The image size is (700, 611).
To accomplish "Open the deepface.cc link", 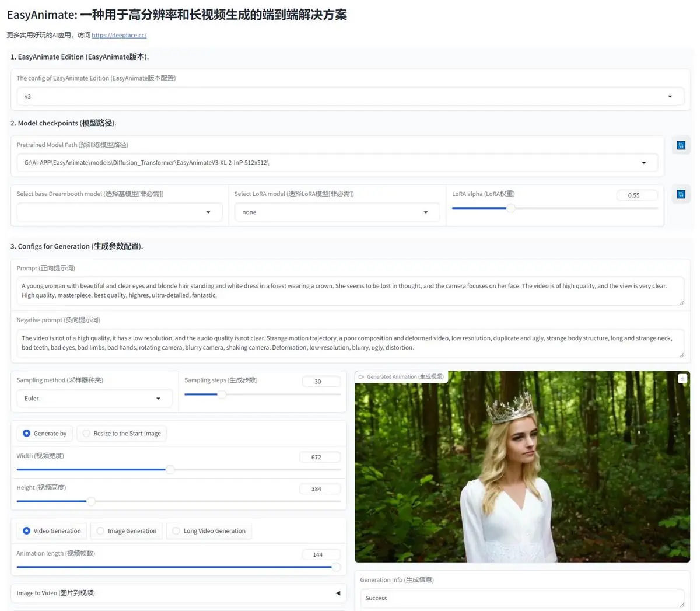I will click(x=119, y=35).
